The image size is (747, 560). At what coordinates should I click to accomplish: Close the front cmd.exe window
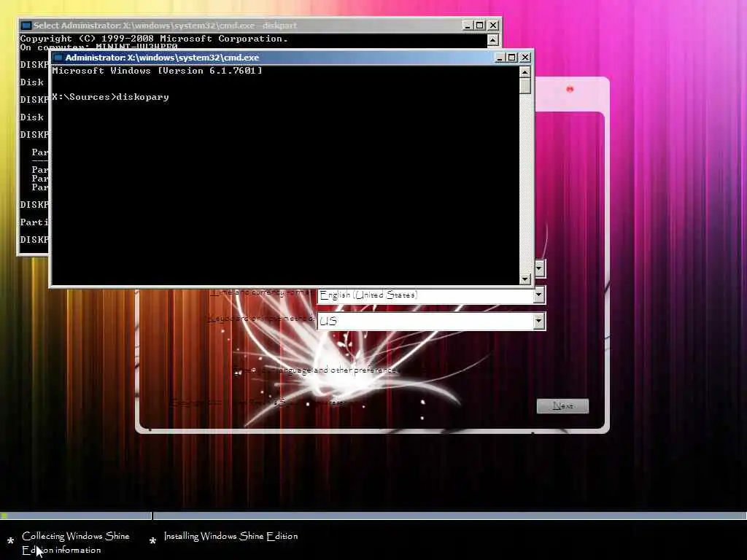(525, 58)
